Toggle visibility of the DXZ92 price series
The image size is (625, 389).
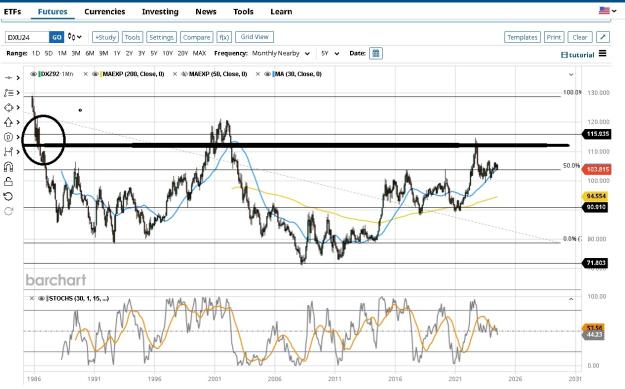[33, 74]
